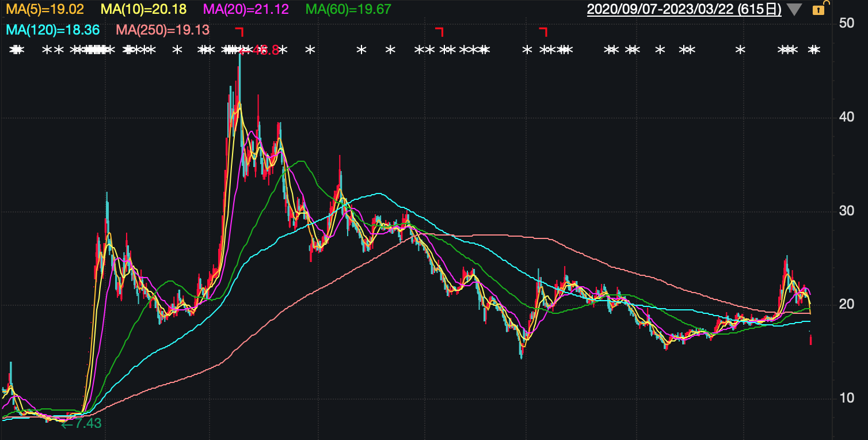Click the green MA(60)=19.67 legend entry

click(x=348, y=9)
